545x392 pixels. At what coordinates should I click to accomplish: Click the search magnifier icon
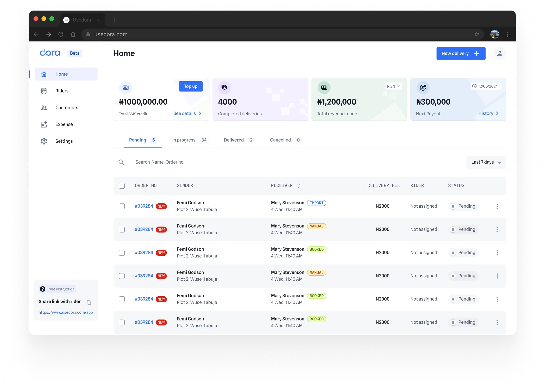pos(121,162)
